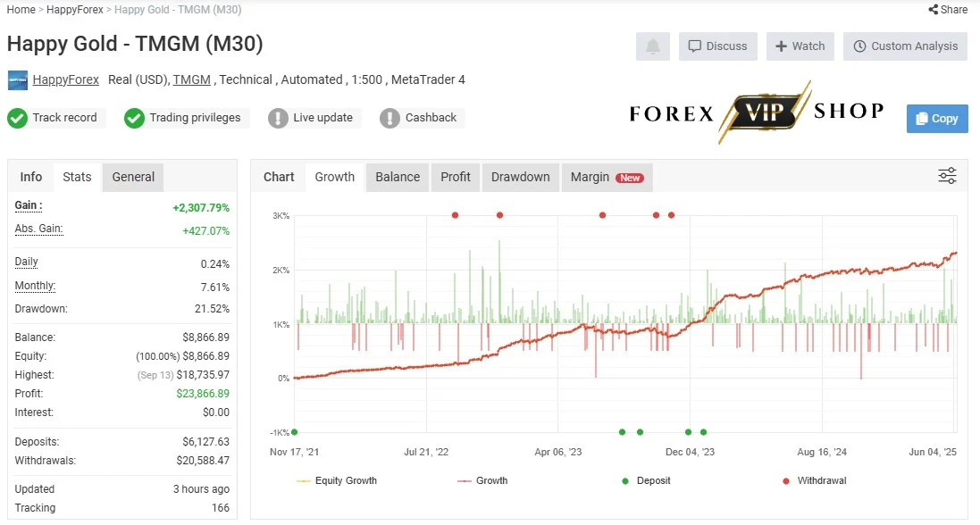Click the HappyForex avatar image
The image size is (980, 525).
tap(18, 80)
